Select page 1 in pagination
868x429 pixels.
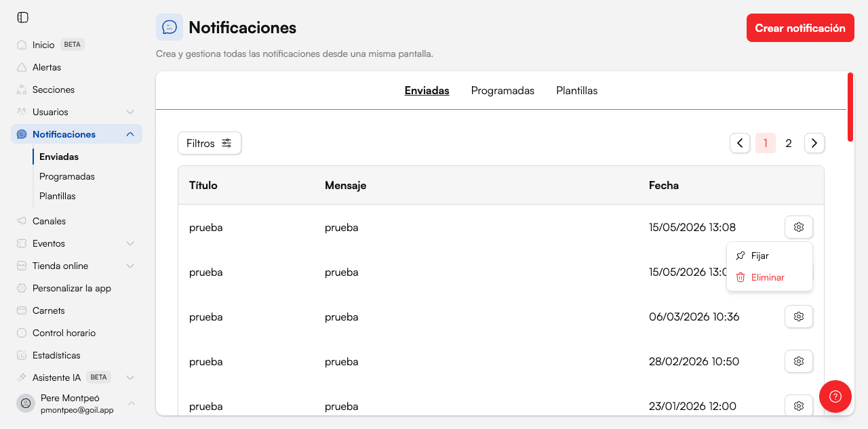pyautogui.click(x=766, y=143)
